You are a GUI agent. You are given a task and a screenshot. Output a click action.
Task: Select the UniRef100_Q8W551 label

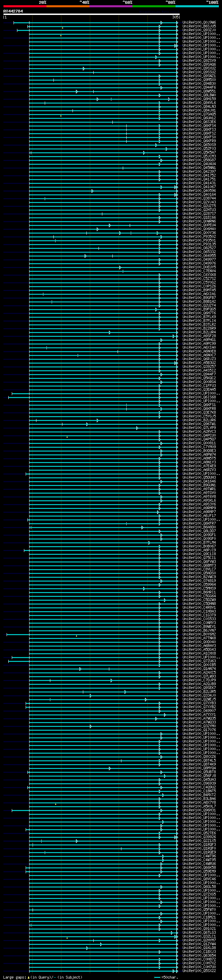pyautogui.click(x=199, y=91)
